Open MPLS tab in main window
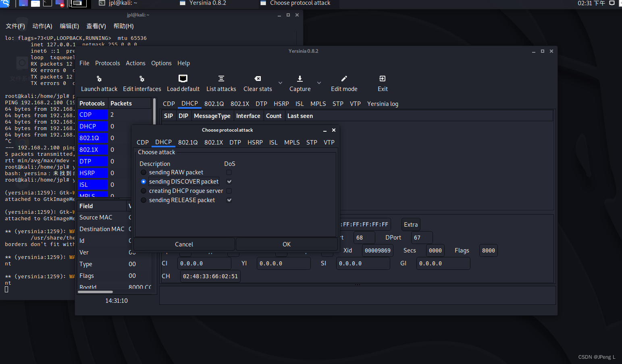This screenshot has width=622, height=364. pos(318,104)
